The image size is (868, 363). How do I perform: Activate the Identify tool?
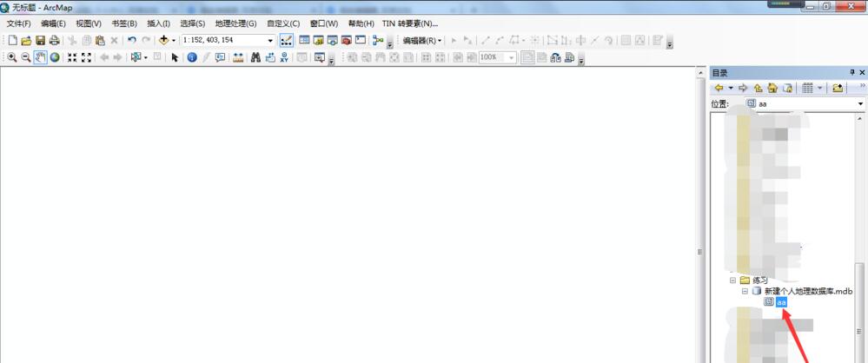tap(192, 57)
